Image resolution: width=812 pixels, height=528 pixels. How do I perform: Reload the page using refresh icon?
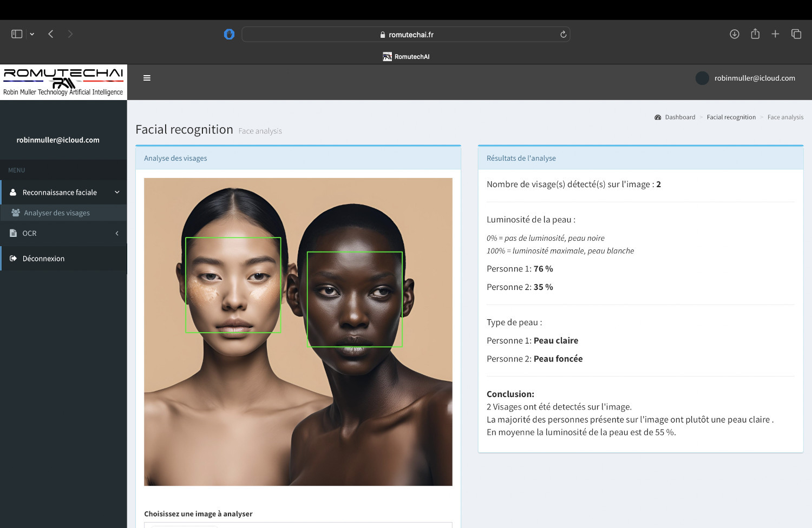[563, 35]
